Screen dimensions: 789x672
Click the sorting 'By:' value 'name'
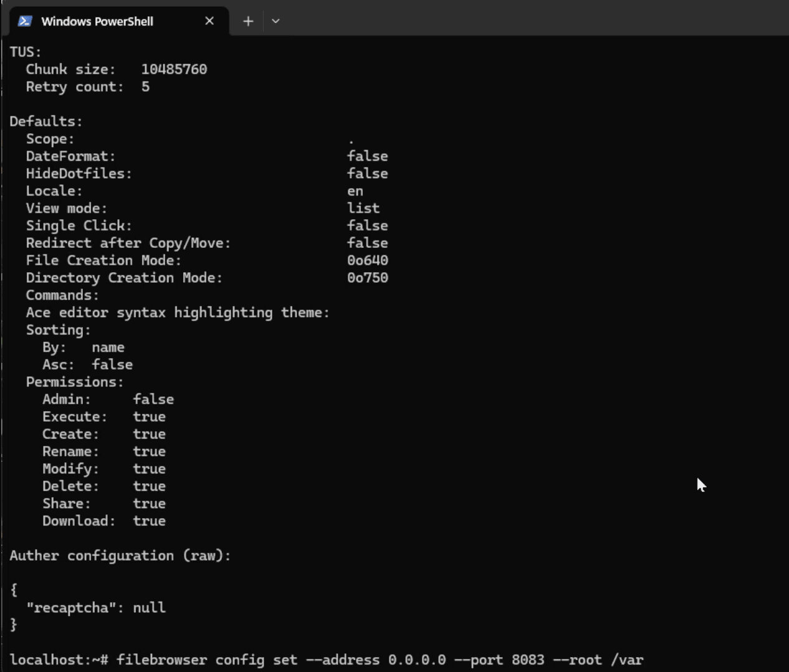click(x=108, y=348)
